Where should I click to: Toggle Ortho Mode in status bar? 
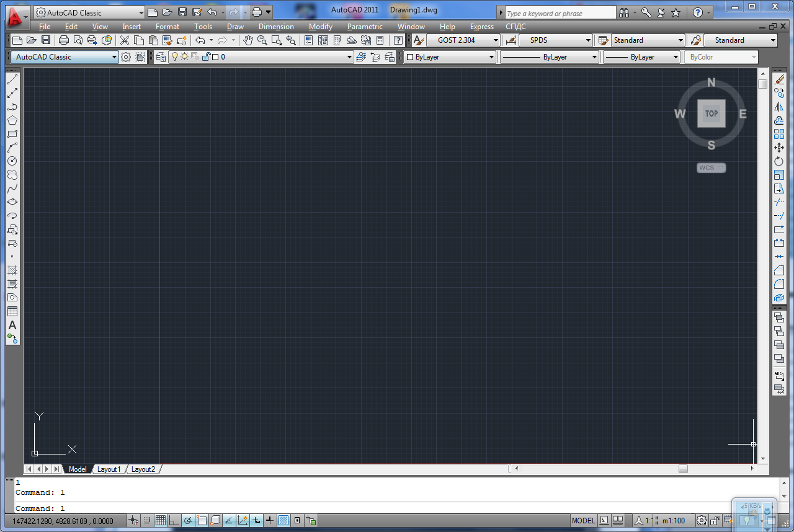[174, 521]
